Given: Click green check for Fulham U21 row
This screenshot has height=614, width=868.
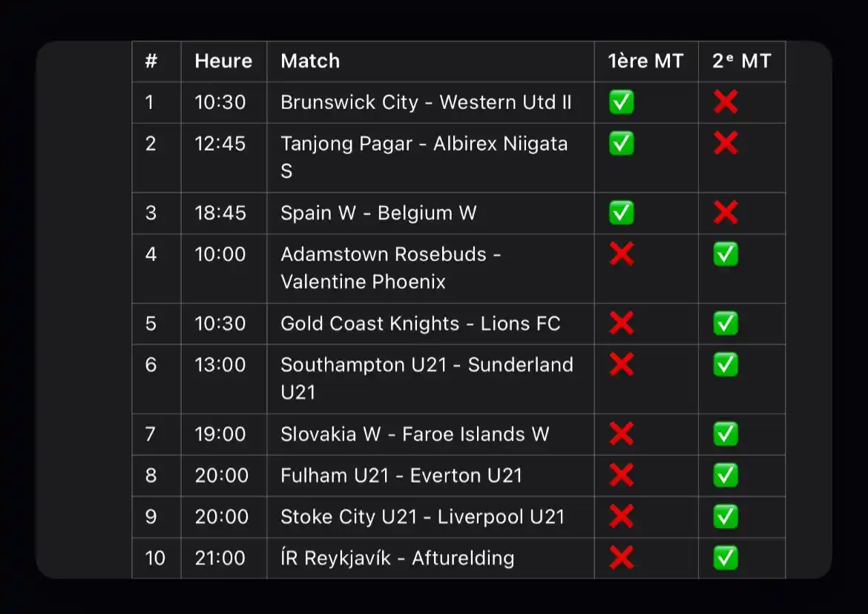Looking at the screenshot, I should click(x=725, y=475).
